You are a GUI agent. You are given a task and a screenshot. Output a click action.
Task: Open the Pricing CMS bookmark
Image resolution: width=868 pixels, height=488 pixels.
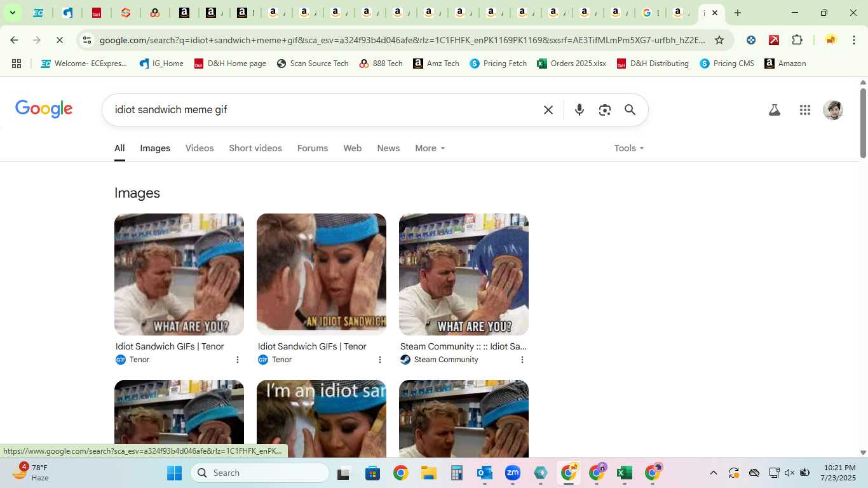tap(727, 64)
